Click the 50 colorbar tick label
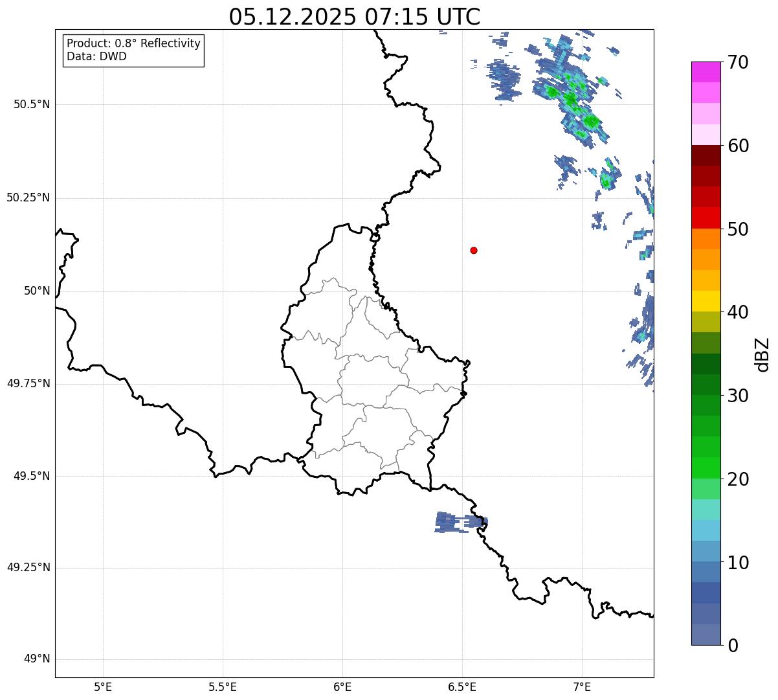The height and width of the screenshot is (700, 778). click(738, 229)
